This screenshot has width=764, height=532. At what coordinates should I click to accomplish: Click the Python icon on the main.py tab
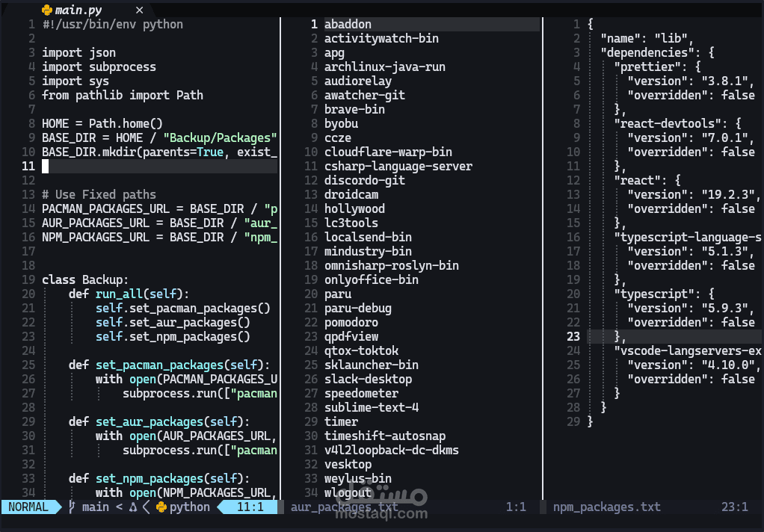tap(47, 10)
